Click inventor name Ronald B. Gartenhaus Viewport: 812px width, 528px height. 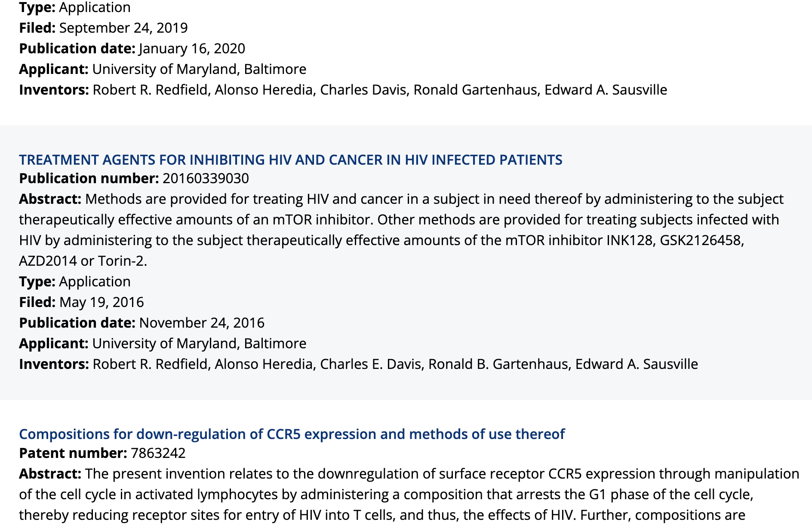point(498,364)
